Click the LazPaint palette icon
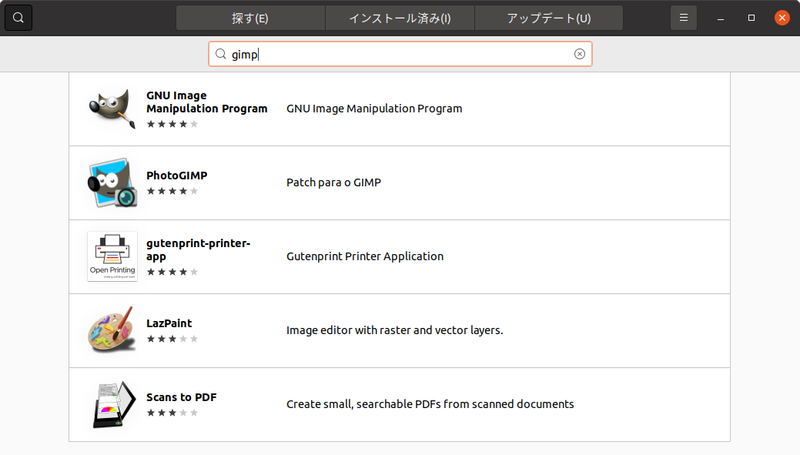The image size is (800, 455). [x=112, y=330]
